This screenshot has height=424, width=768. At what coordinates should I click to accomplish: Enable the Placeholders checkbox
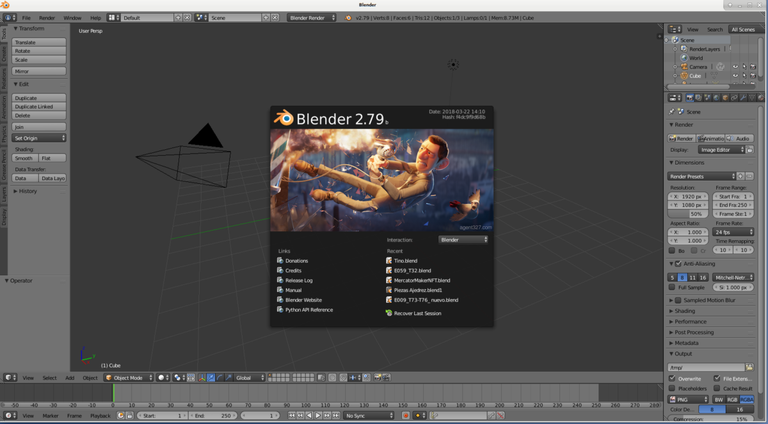pyautogui.click(x=672, y=388)
